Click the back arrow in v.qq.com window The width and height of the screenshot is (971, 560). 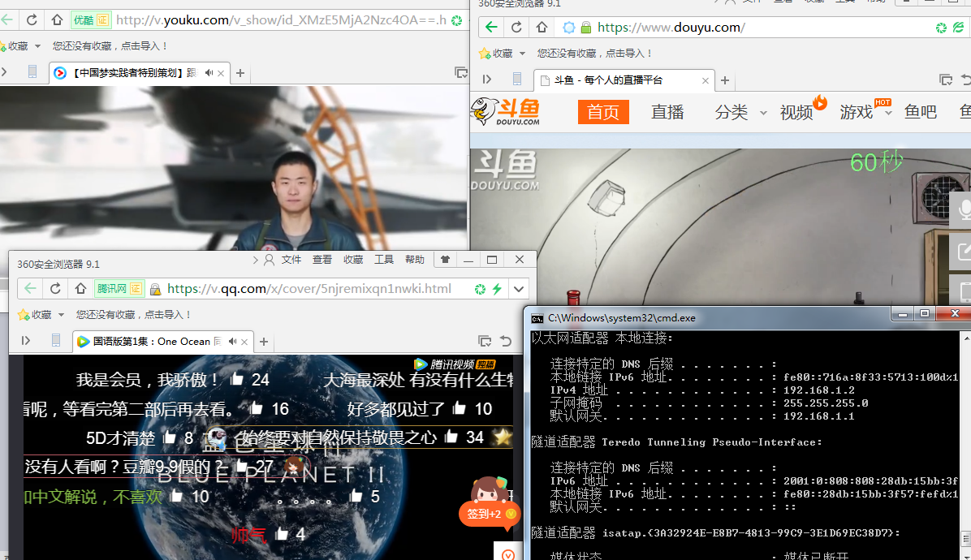[x=30, y=288]
